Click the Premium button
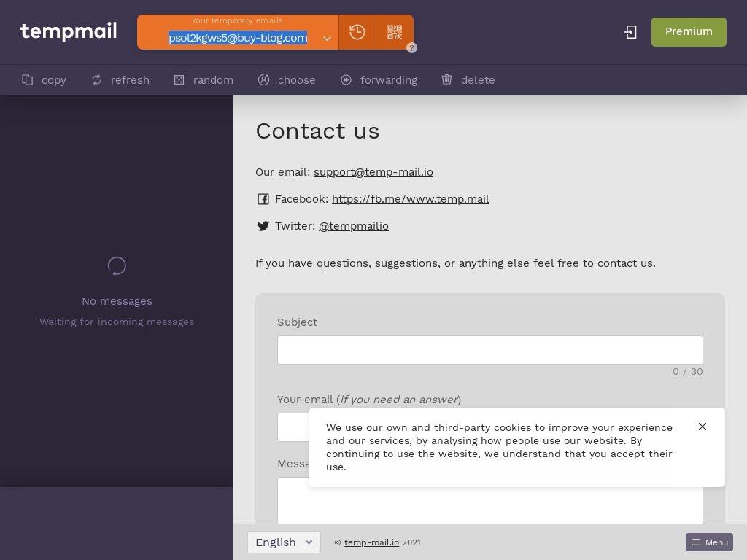Screen dimensions: 747x560 pos(689,32)
